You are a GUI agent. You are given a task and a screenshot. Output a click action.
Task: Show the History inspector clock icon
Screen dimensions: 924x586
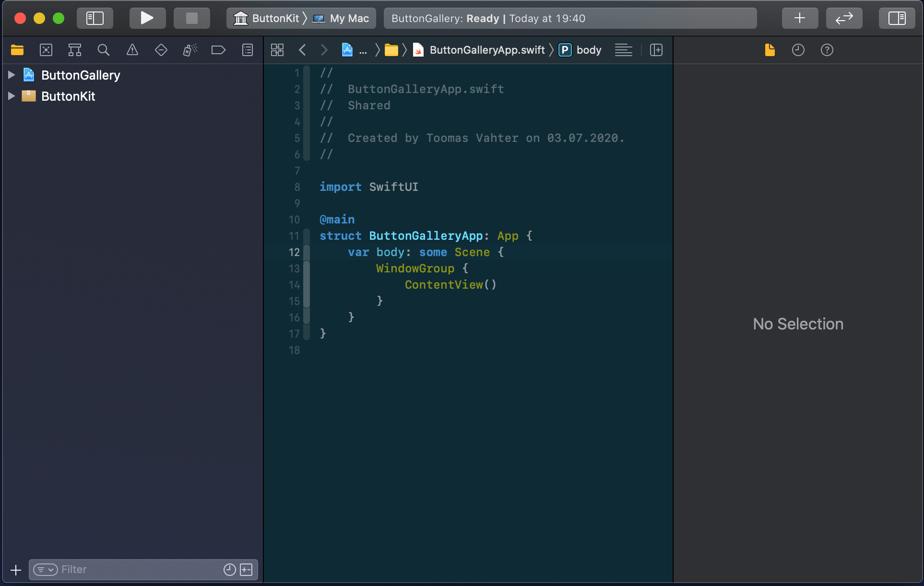point(798,50)
